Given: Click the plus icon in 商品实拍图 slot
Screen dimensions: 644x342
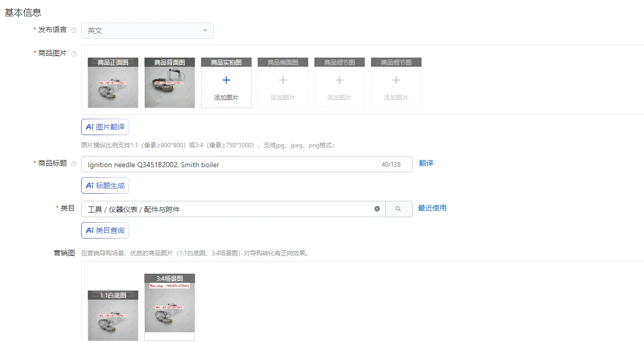Looking at the screenshot, I should point(226,80).
